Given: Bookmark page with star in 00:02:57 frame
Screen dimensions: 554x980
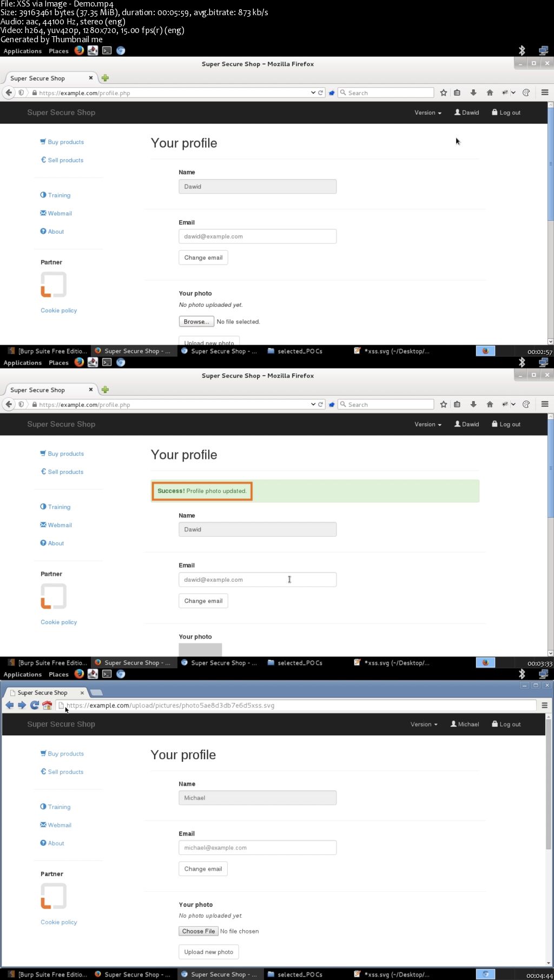Looking at the screenshot, I should click(x=444, y=93).
